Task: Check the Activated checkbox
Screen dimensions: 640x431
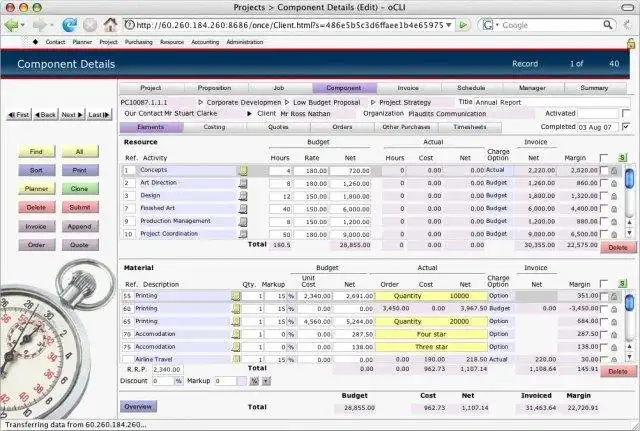Action: 625,113
